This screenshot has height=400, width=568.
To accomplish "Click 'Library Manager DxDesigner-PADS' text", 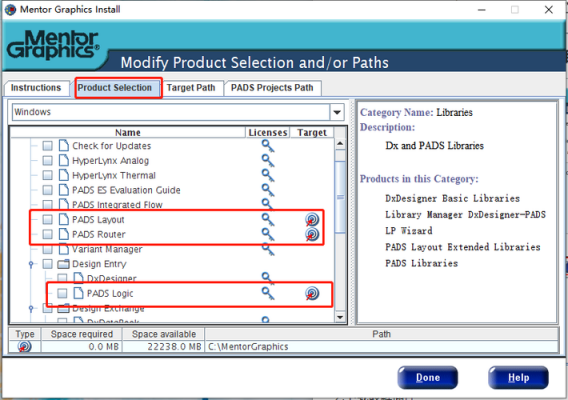I will 465,215.
